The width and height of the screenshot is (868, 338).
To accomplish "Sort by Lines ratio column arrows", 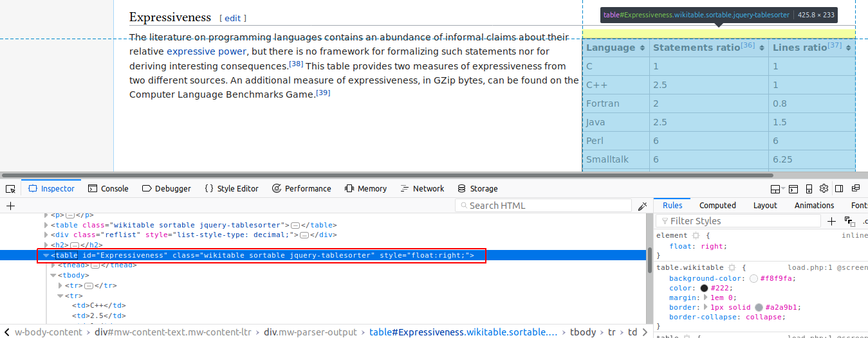I will 849,48.
